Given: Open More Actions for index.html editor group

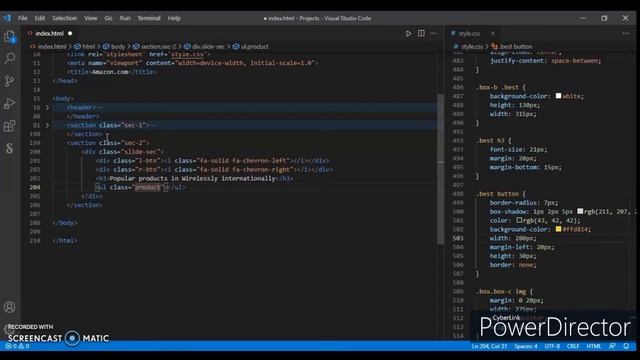Looking at the screenshot, I should point(433,33).
